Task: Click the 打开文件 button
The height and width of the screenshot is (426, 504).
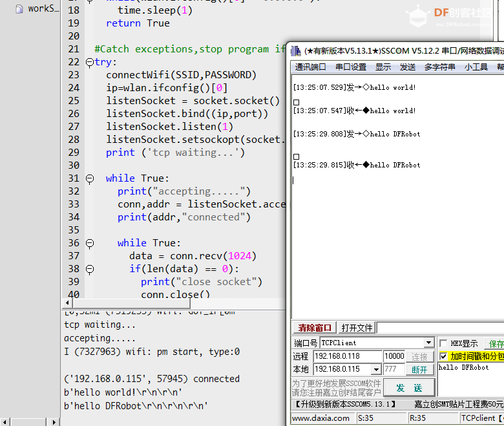Action: (357, 328)
